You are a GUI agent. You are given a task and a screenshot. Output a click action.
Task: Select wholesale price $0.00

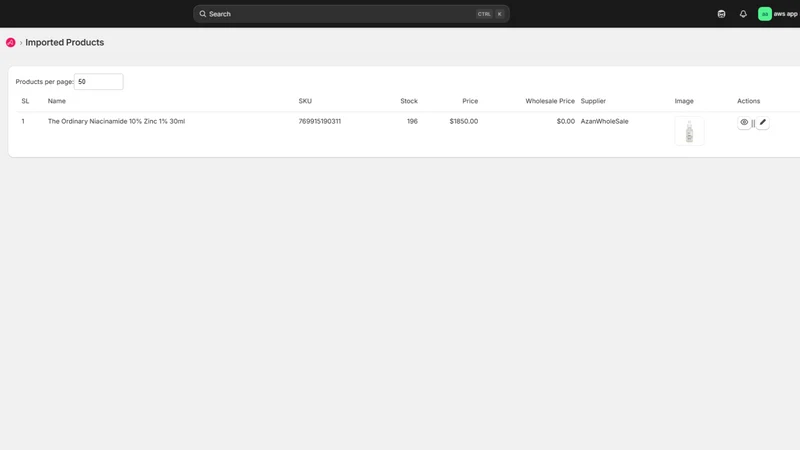(x=565, y=121)
